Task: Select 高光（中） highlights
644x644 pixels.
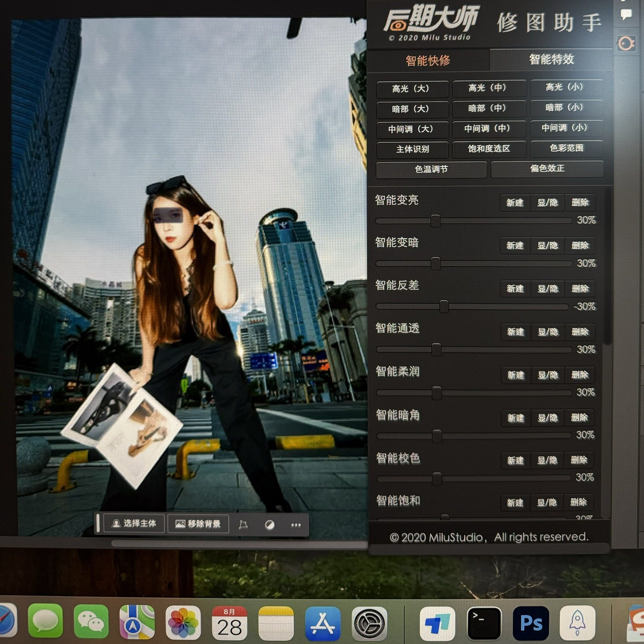Action: [x=489, y=88]
